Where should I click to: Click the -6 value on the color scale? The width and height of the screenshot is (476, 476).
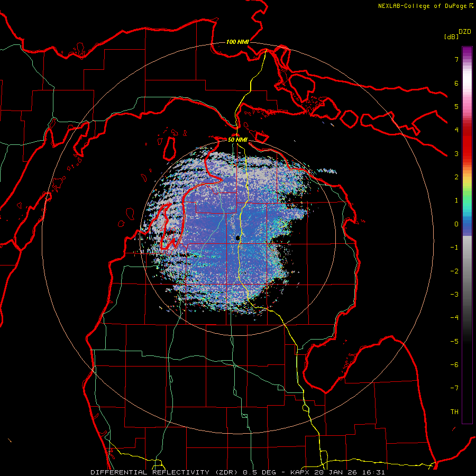(x=454, y=365)
